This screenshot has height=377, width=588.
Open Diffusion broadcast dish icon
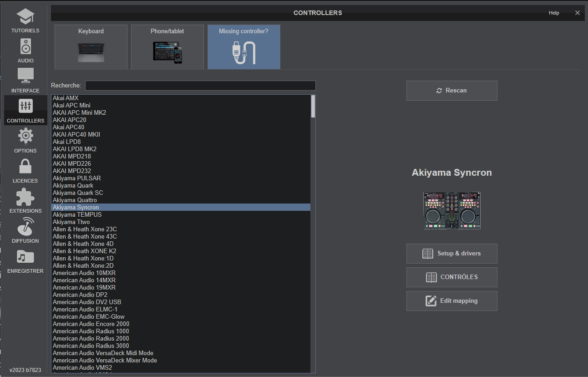pyautogui.click(x=25, y=226)
